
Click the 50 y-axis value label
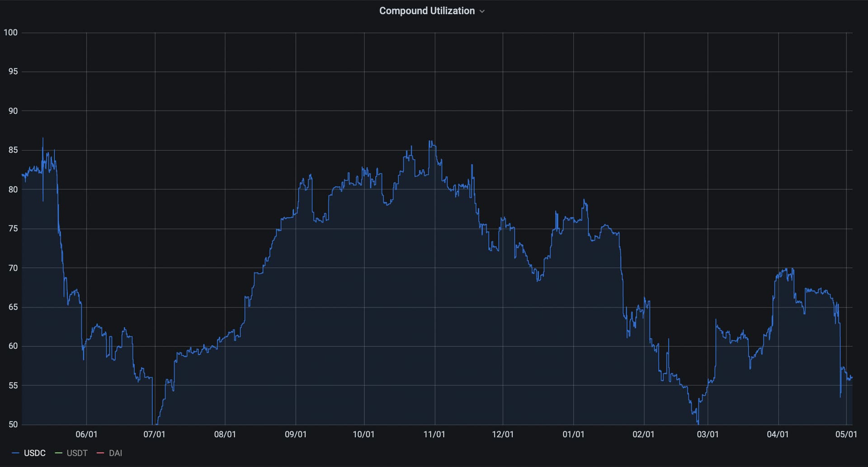point(13,424)
